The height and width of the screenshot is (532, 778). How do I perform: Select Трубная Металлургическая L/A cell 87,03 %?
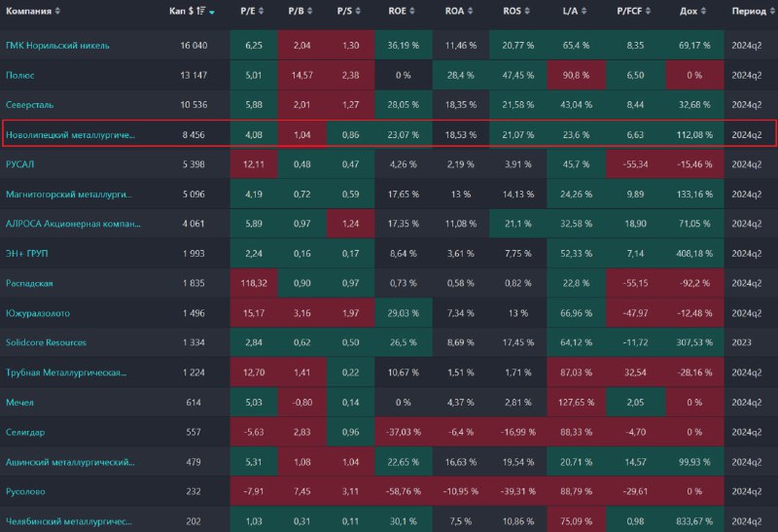tap(576, 372)
